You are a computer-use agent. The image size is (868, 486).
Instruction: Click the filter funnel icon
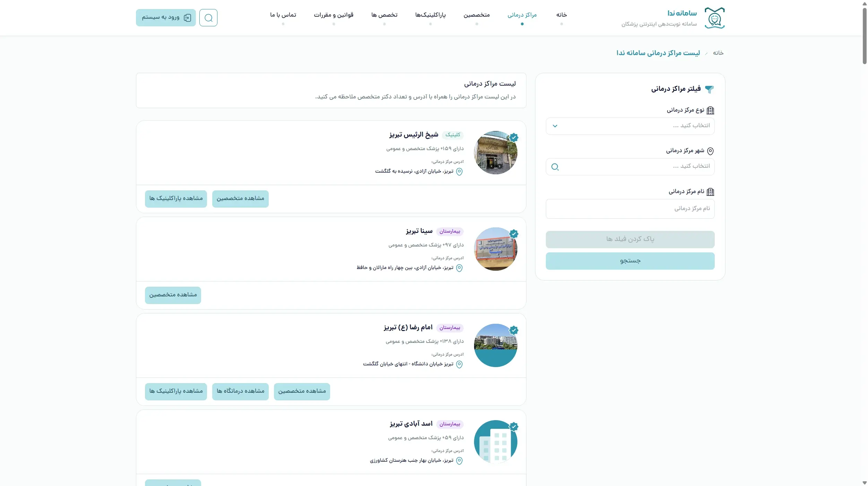pyautogui.click(x=710, y=89)
